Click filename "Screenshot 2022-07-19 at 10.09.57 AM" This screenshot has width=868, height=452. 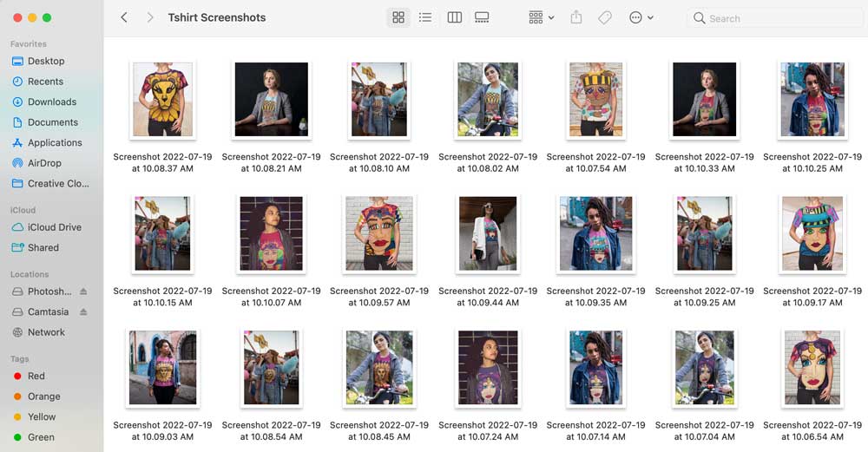(379, 297)
